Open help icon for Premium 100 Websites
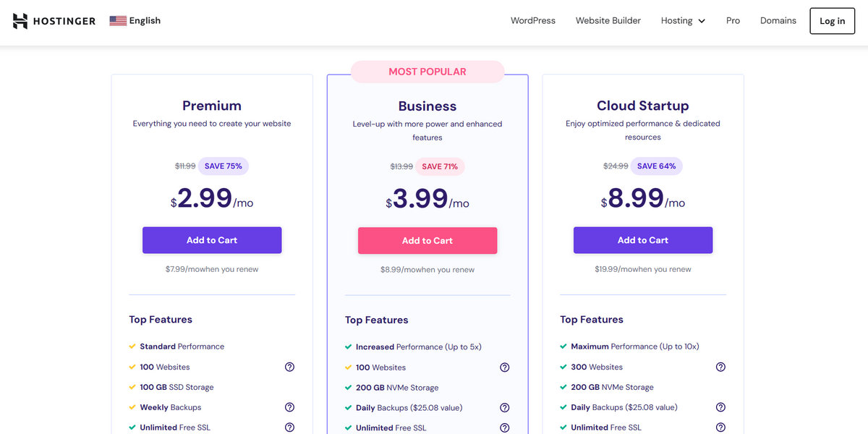868x434 pixels. coord(289,367)
